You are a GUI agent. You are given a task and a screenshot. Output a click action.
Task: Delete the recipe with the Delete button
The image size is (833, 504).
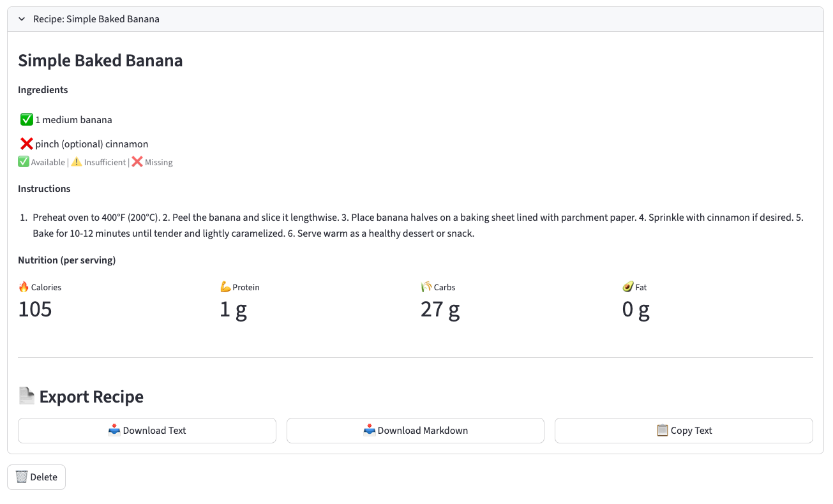36,477
